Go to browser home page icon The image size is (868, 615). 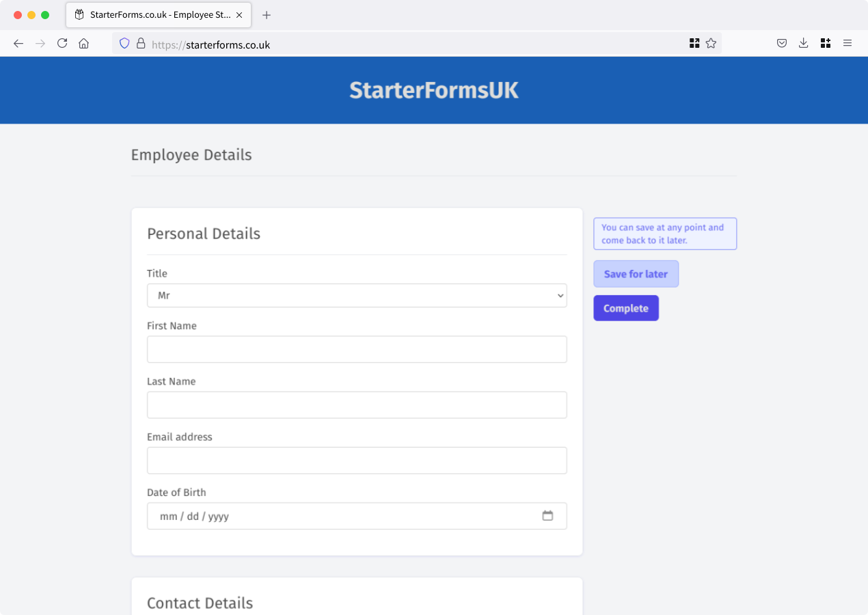click(x=83, y=44)
